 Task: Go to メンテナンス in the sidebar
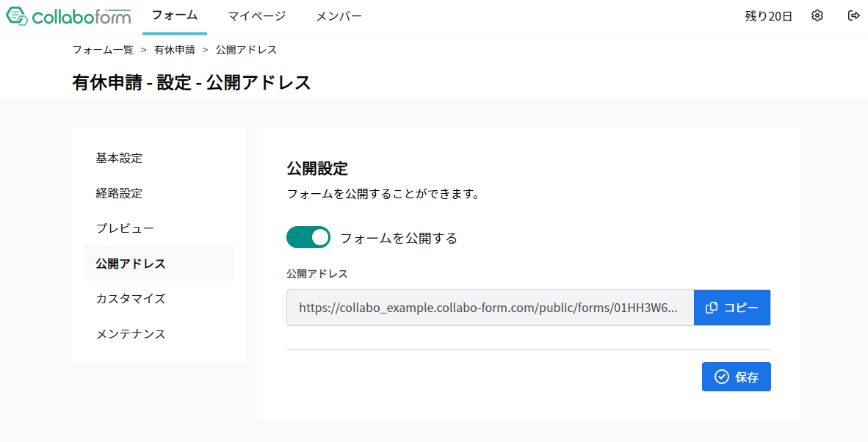tap(159, 333)
